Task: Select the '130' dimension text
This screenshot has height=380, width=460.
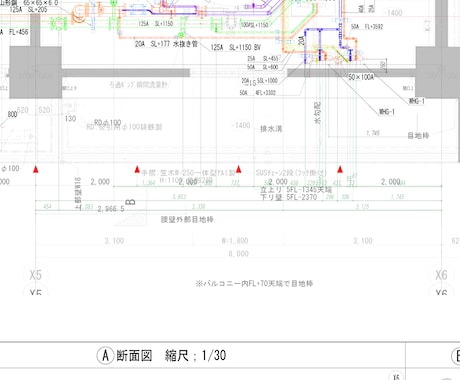Action: point(70,119)
